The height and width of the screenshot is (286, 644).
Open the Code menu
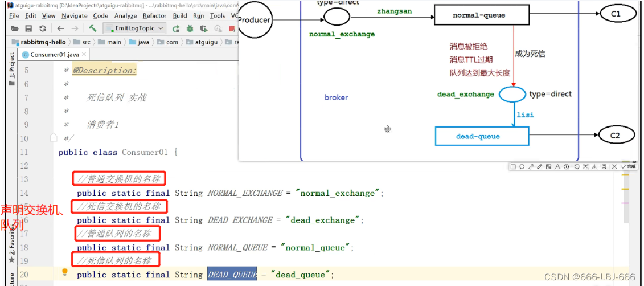(x=101, y=15)
